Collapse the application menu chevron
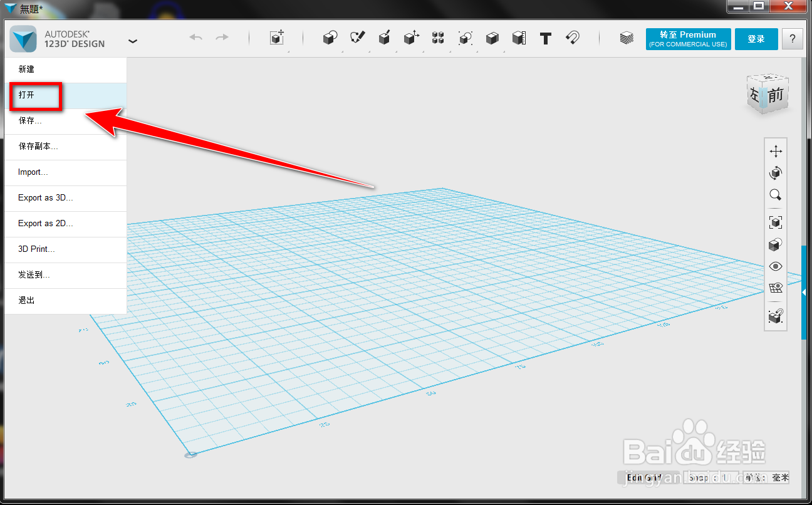812x505 pixels. coord(132,41)
